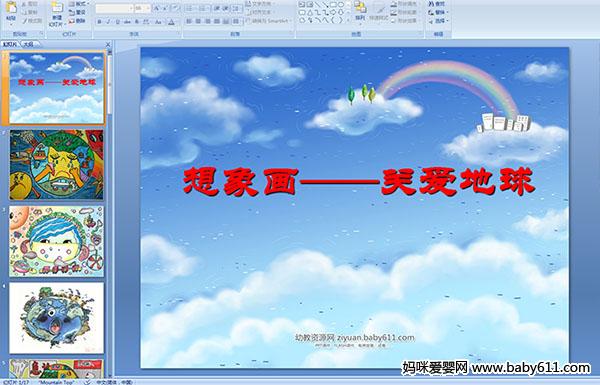Click the Find binoculars icon
The width and height of the screenshot is (600, 385).
click(x=431, y=4)
